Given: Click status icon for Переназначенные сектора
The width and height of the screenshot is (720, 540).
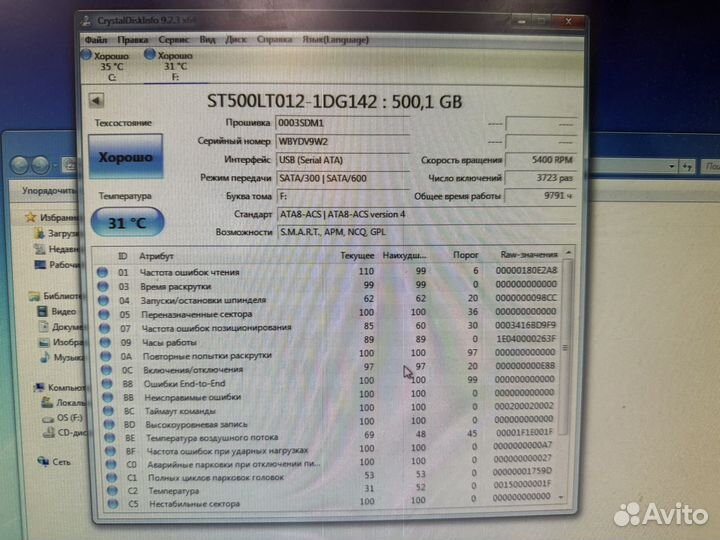Looking at the screenshot, I should [104, 315].
